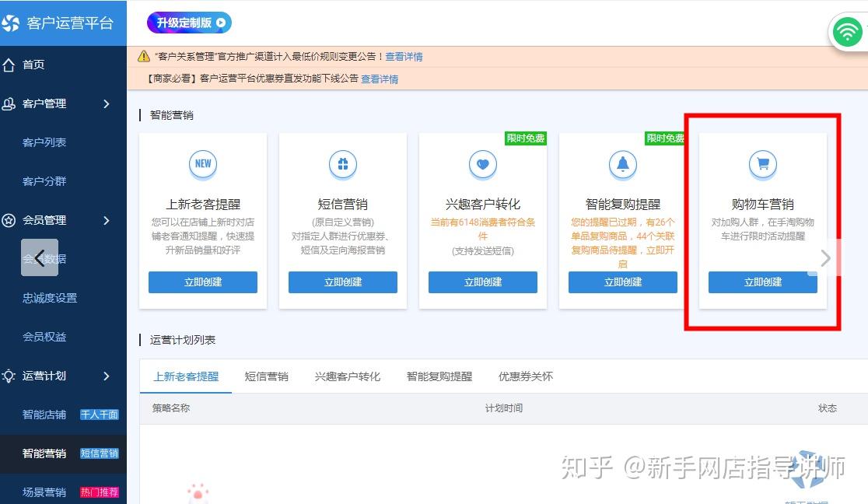Click the shopping cart icon on 购物车营销 card
This screenshot has height=504, width=868.
[762, 164]
